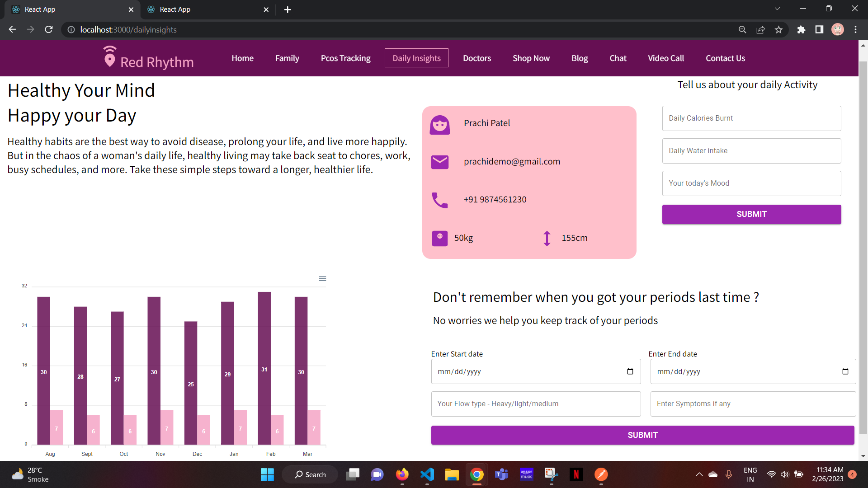Click the Feb 31 chart bar
This screenshot has height=488, width=868.
(264, 368)
